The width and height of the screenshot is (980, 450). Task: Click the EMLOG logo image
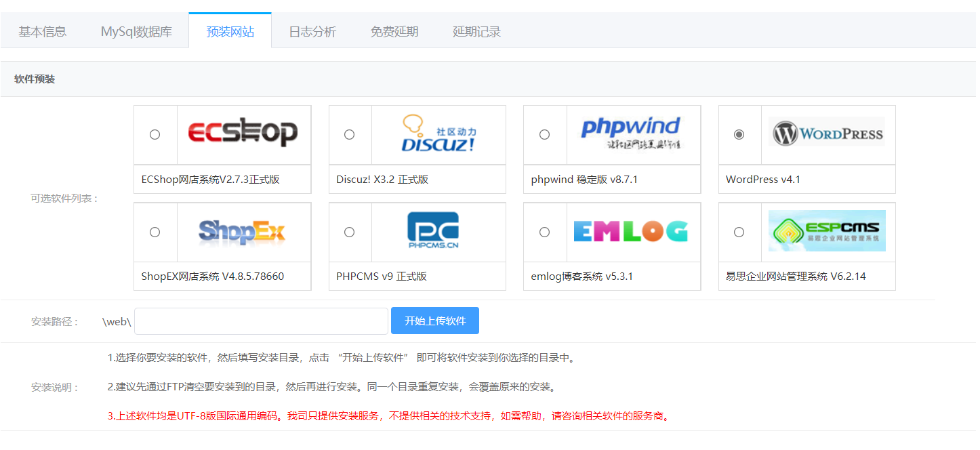click(x=631, y=231)
